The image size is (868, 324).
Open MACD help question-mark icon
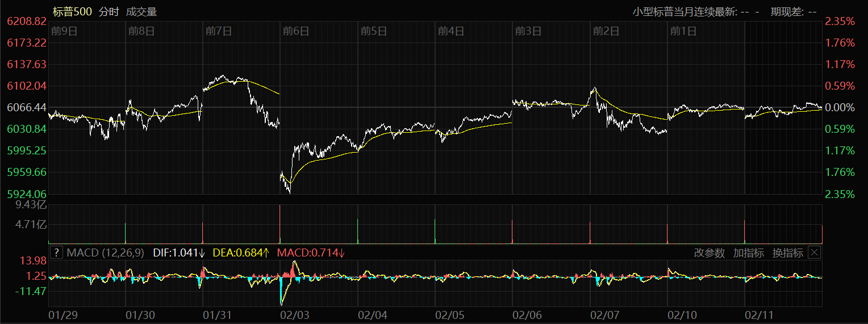[x=56, y=253]
